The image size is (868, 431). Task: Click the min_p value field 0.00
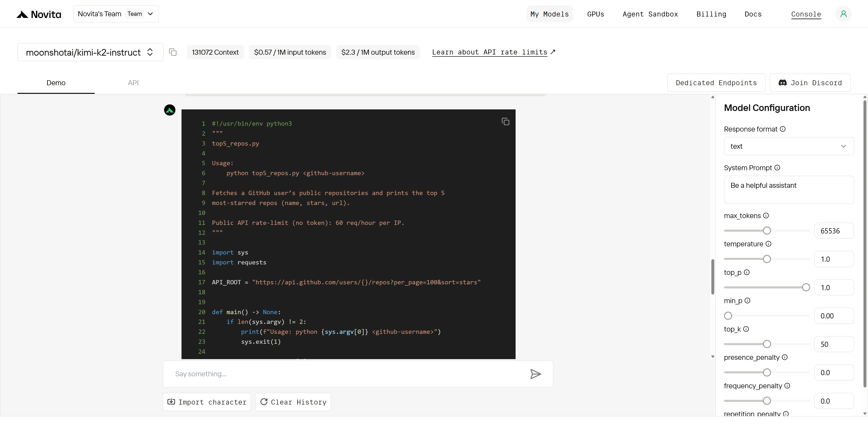[x=834, y=316]
